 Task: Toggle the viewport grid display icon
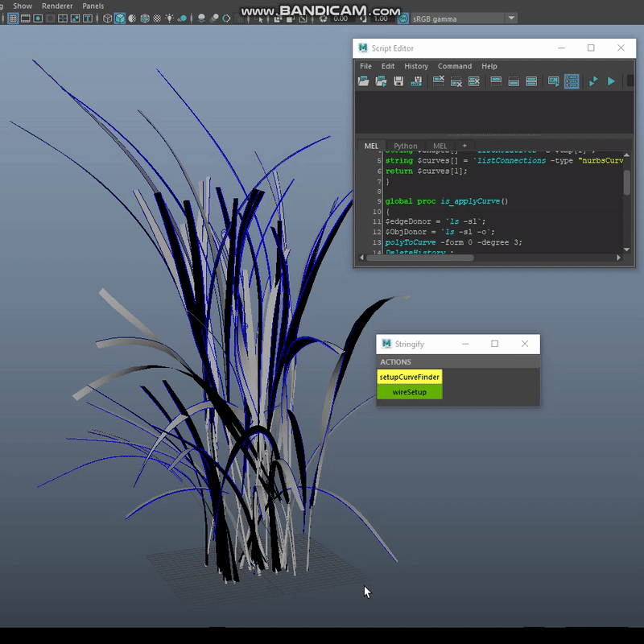click(x=14, y=19)
